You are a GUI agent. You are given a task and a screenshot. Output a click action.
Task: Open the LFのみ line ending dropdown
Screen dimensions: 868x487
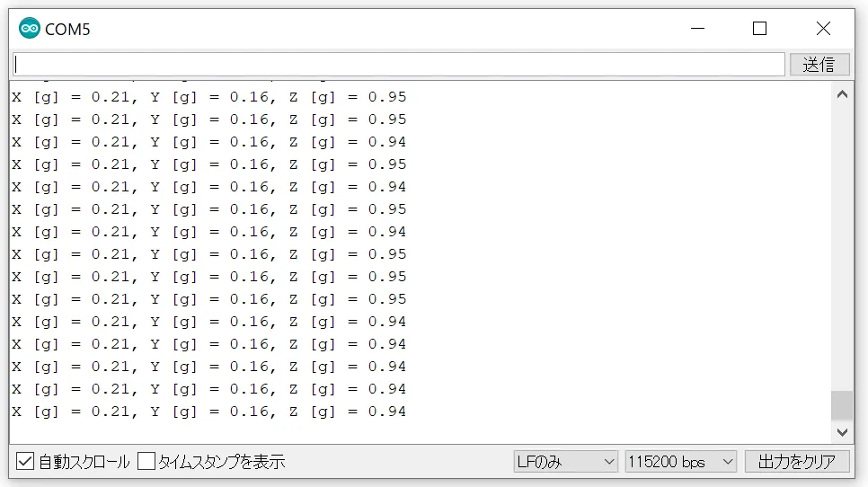click(565, 462)
